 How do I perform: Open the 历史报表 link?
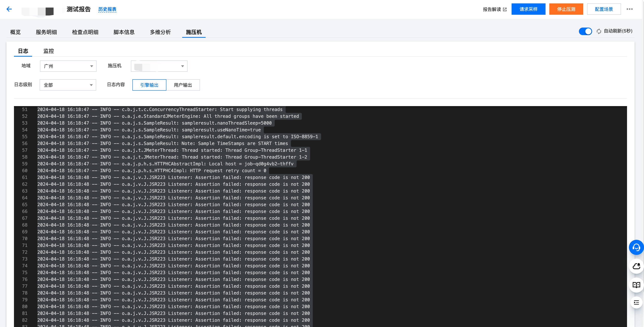(107, 9)
